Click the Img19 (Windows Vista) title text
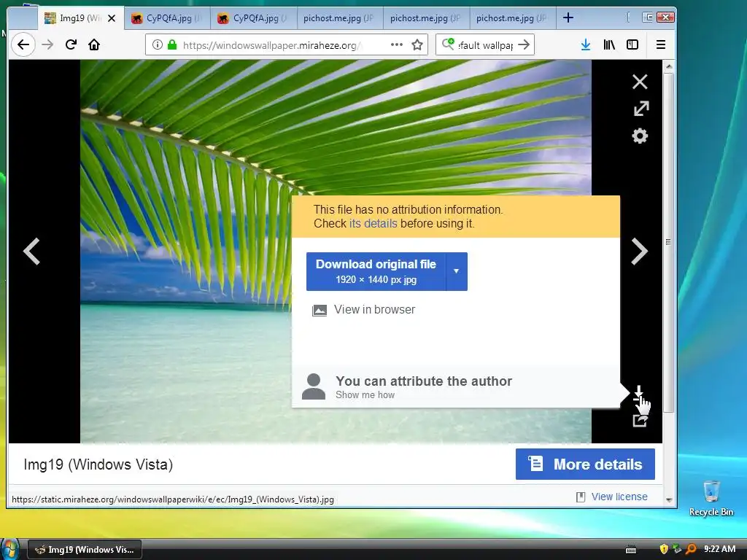The image size is (747, 560). point(98,464)
